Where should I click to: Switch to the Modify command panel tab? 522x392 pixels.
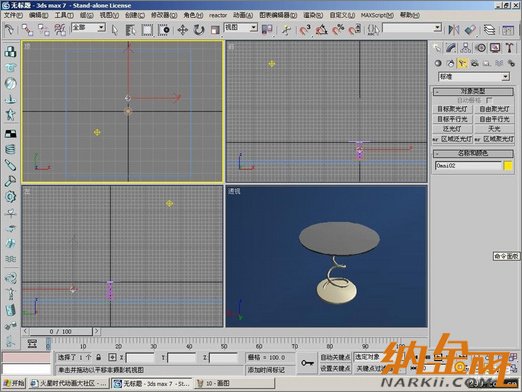coord(451,48)
